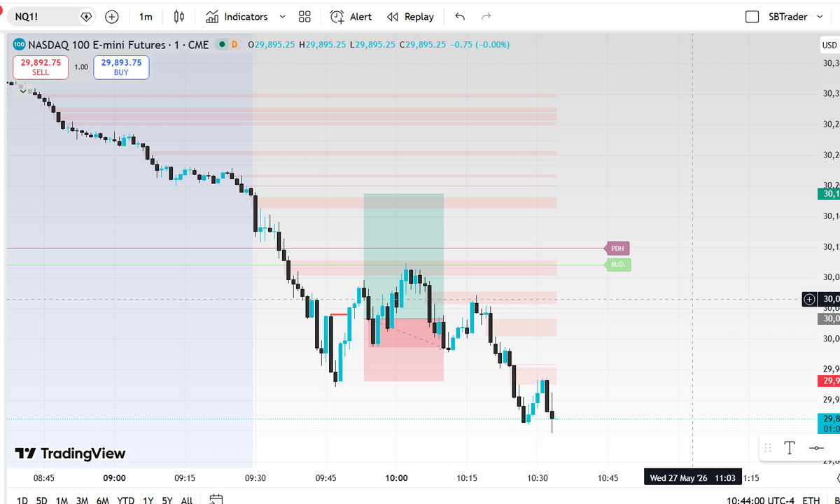Set the date range to 5D
Image resolution: width=840 pixels, height=504 pixels.
(x=42, y=500)
